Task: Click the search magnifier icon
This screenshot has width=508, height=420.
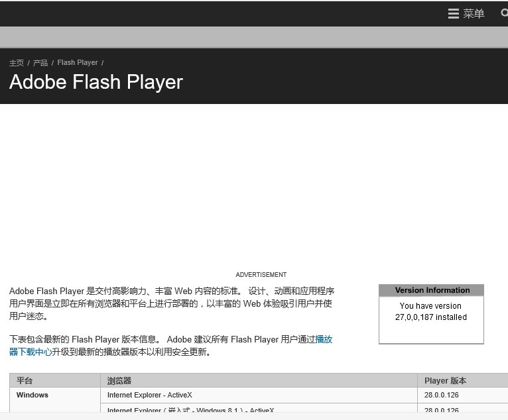Action: click(504, 13)
